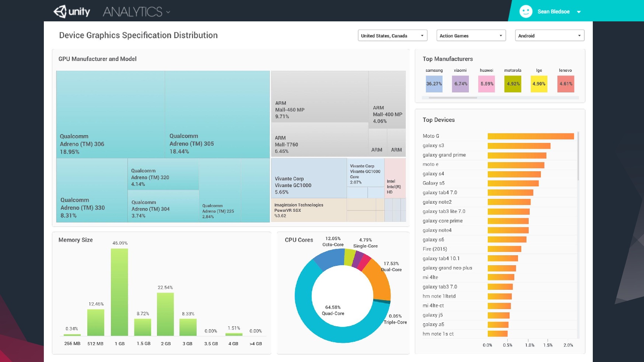Click the Galaxy s5 device bar
The height and width of the screenshot is (362, 644).
pyautogui.click(x=513, y=183)
